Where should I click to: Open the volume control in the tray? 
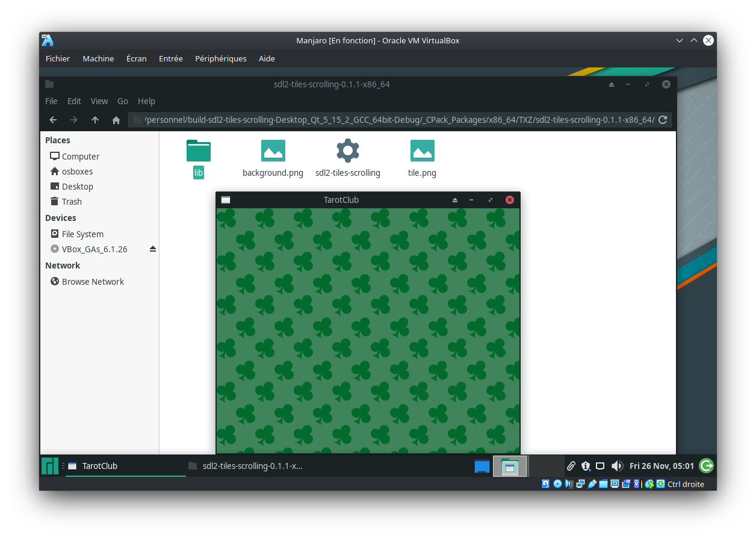pyautogui.click(x=617, y=466)
